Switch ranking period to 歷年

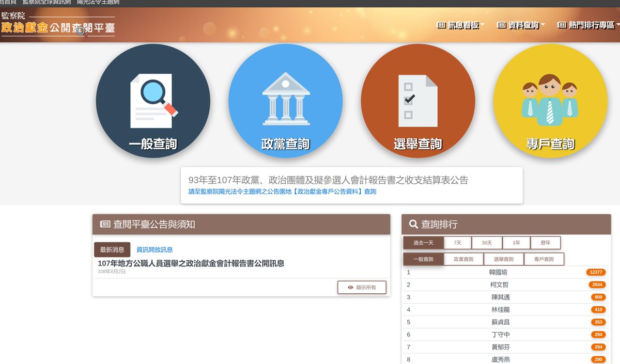point(546,242)
